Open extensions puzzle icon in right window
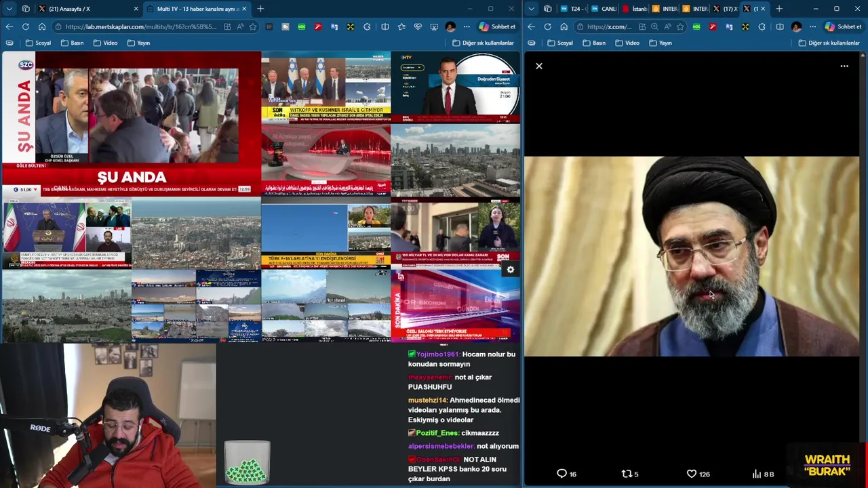This screenshot has height=488, width=868. [x=762, y=26]
